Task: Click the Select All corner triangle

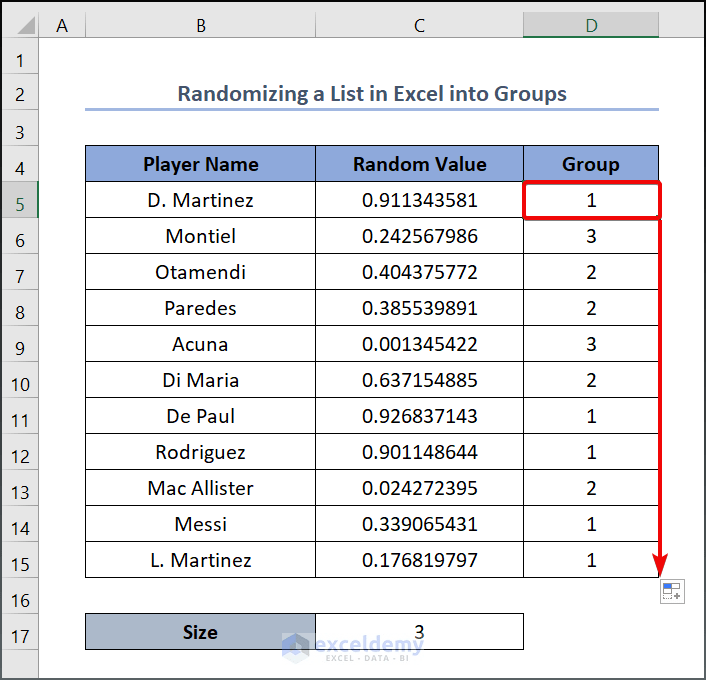Action: (26, 25)
